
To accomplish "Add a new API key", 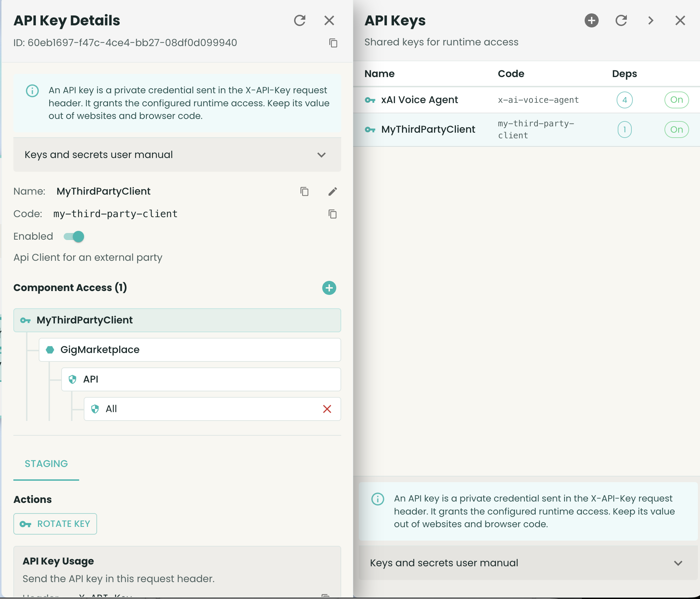I will click(x=592, y=20).
